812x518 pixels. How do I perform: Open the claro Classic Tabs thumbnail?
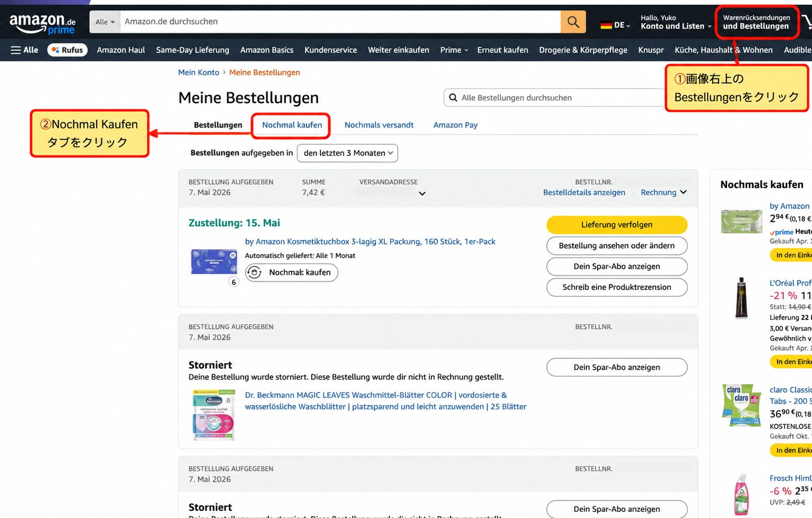point(742,405)
